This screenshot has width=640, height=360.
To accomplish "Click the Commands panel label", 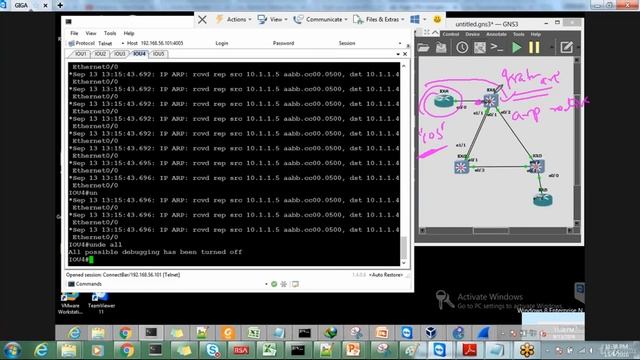I will tap(89, 284).
